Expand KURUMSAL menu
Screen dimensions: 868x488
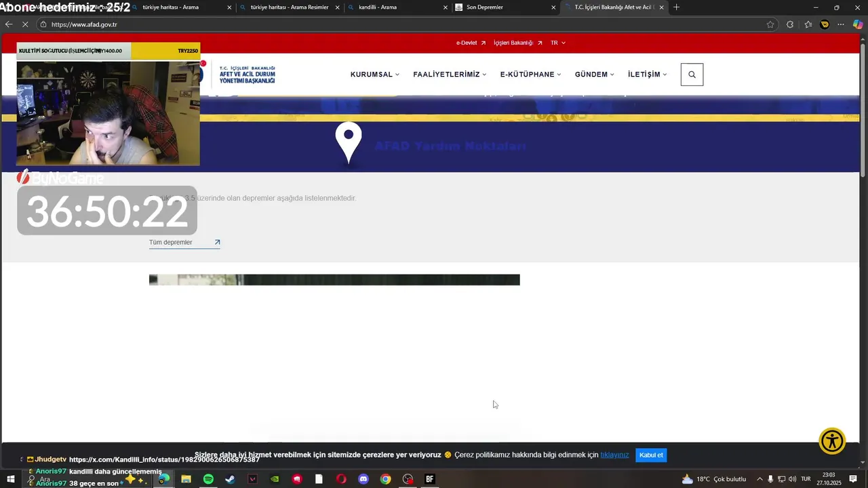coord(375,75)
